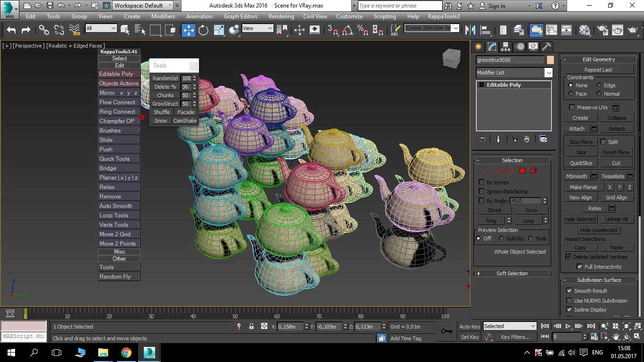
Task: Uncheck Delete Isolated Vertices
Action: click(568, 257)
